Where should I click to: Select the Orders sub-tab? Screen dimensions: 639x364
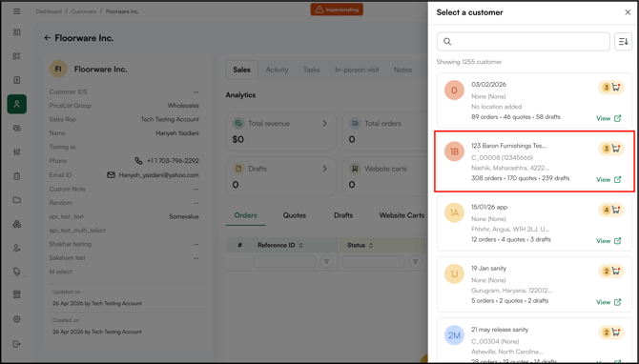(246, 215)
